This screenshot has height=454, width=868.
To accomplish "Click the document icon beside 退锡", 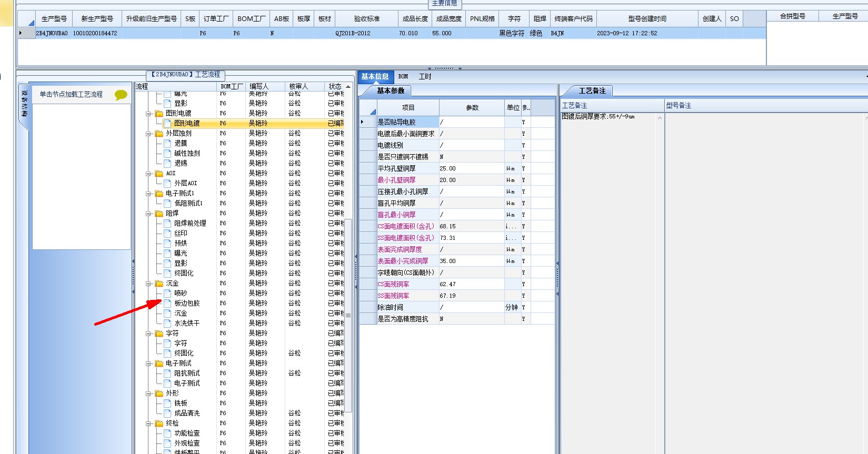I will tap(167, 163).
